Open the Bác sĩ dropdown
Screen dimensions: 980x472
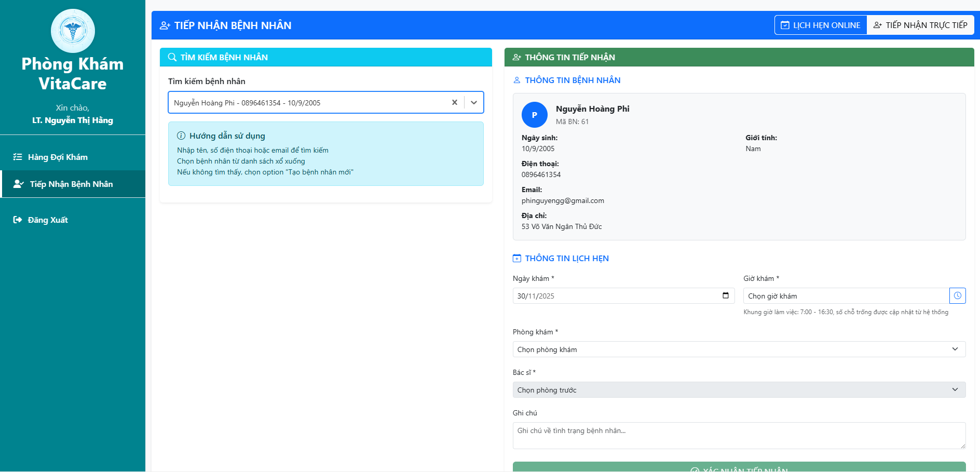(739, 390)
